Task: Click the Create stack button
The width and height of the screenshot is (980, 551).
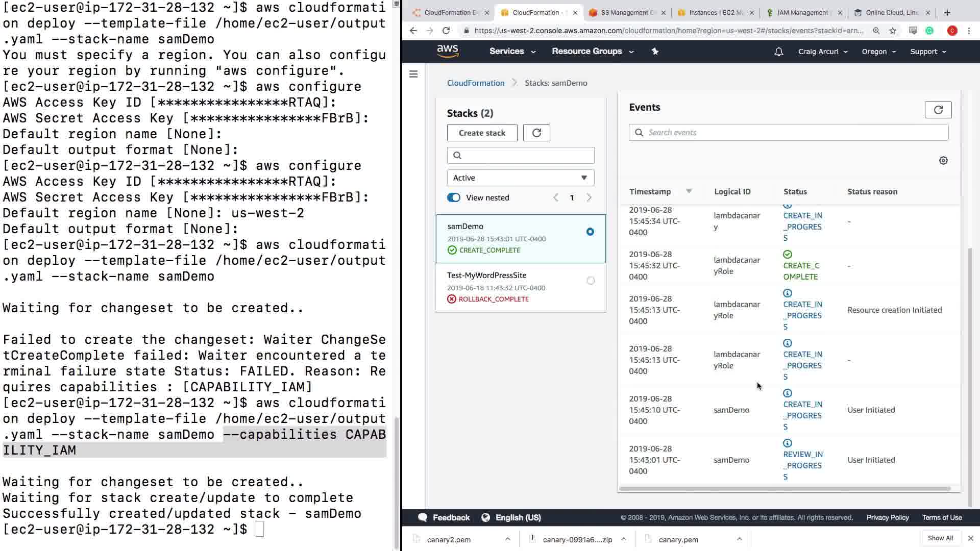Action: 481,133
